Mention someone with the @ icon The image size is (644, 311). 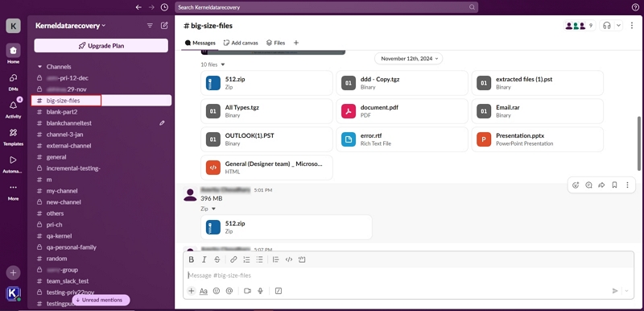pyautogui.click(x=229, y=291)
